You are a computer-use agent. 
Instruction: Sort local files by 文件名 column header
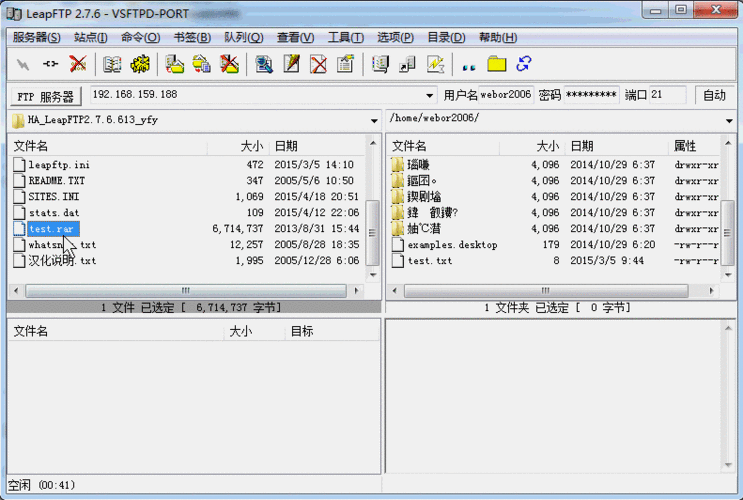[x=108, y=146]
